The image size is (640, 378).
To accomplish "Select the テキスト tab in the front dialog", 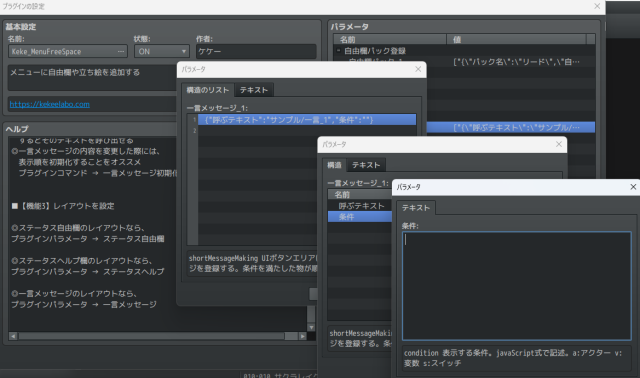I will [x=416, y=208].
